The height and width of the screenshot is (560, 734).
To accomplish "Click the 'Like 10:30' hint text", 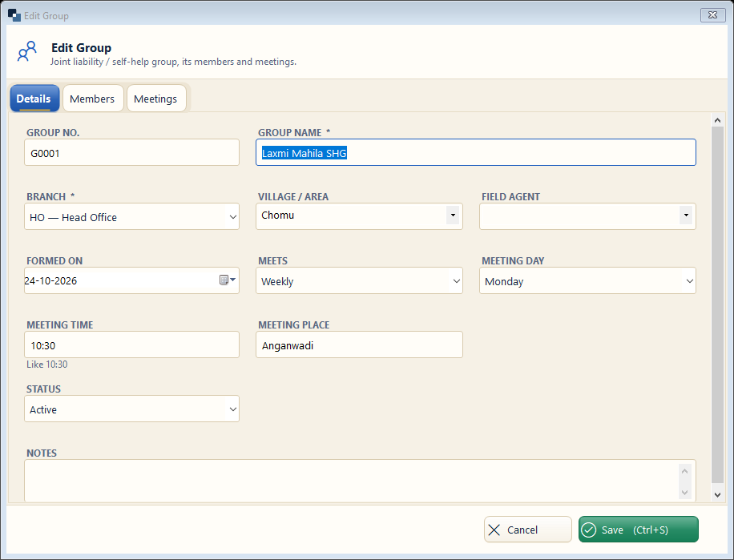I will point(46,365).
